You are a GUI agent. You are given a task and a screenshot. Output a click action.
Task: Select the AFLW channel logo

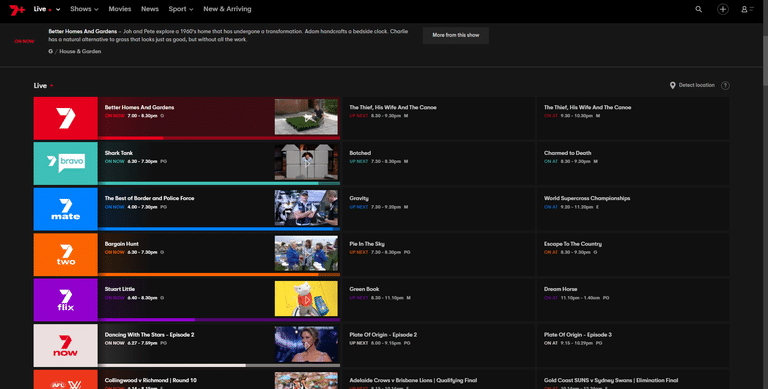(x=66, y=380)
